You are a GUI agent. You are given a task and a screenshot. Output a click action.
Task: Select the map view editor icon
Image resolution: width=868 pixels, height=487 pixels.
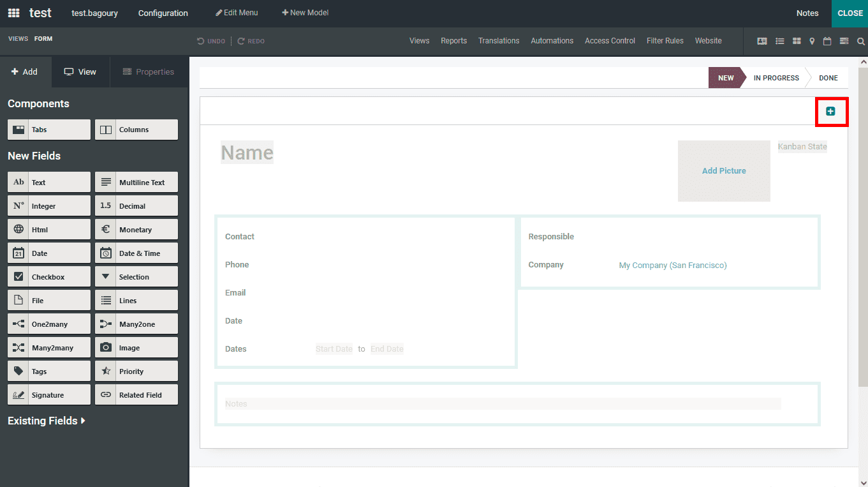812,40
